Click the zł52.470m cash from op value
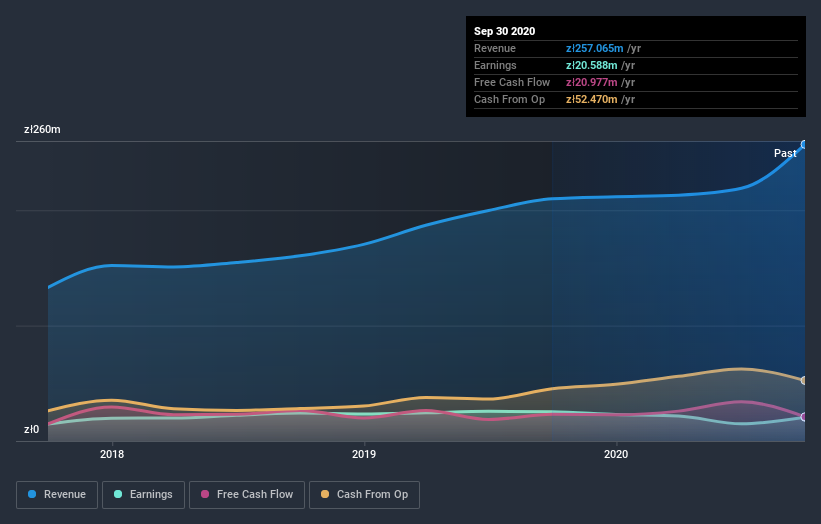This screenshot has height=524, width=821. [591, 99]
